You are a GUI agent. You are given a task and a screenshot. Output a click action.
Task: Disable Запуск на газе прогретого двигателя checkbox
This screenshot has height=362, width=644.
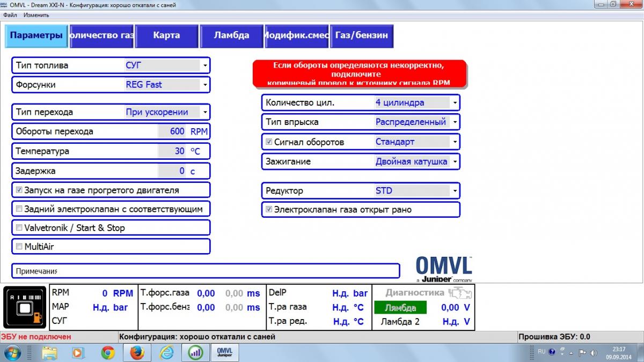point(19,190)
